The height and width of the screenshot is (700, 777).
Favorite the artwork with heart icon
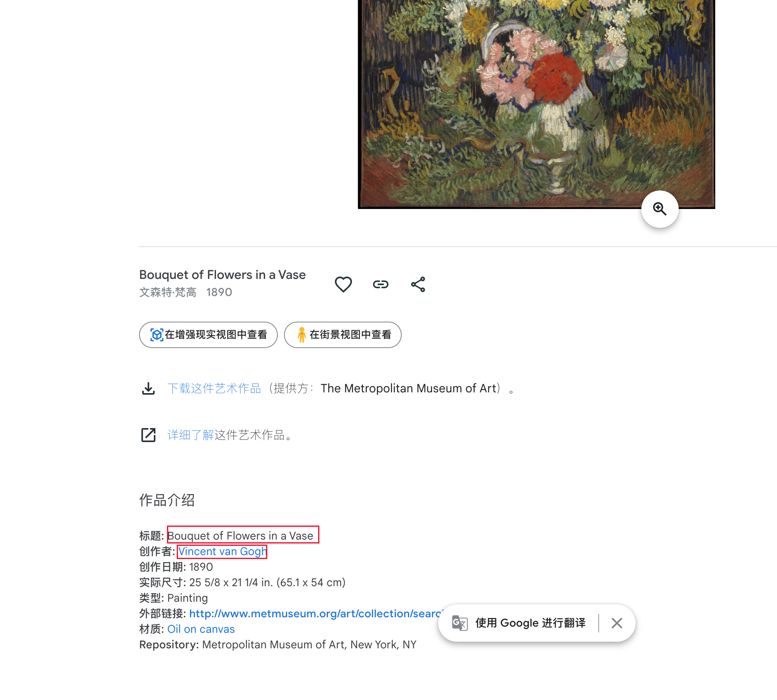pyautogui.click(x=343, y=284)
